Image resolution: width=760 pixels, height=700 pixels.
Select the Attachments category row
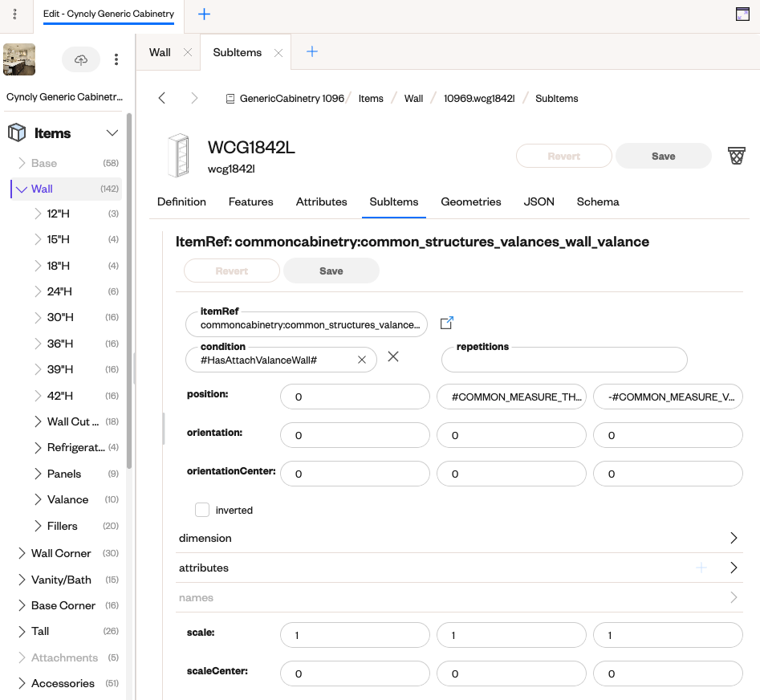pos(67,657)
